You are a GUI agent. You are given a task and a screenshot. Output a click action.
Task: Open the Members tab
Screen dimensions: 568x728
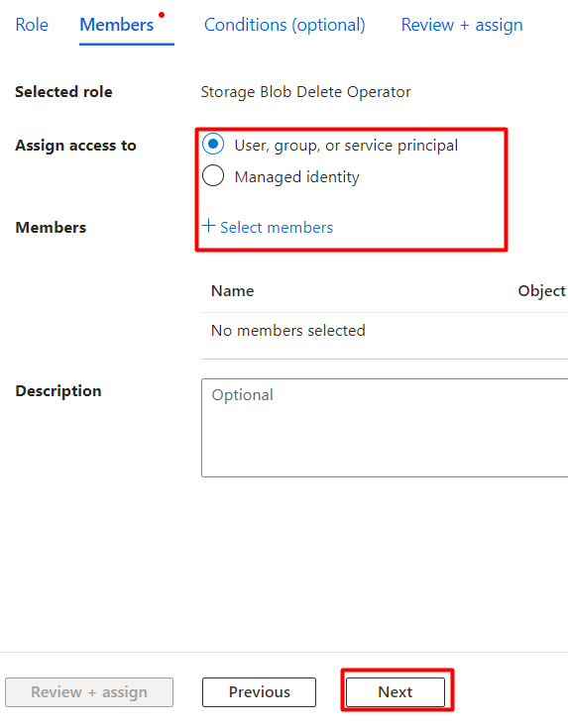click(117, 25)
